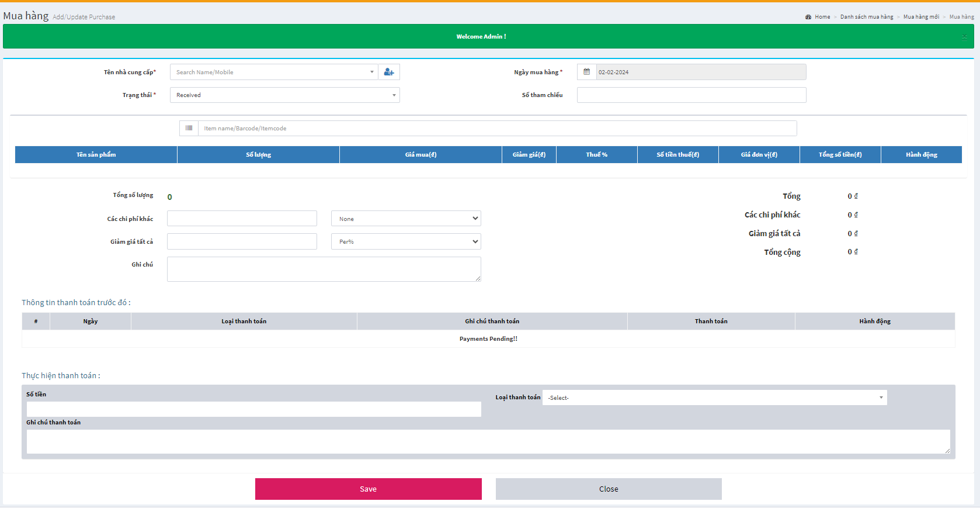The height and width of the screenshot is (515, 980).
Task: Open the payment type -Select- dropdown
Action: pos(715,398)
